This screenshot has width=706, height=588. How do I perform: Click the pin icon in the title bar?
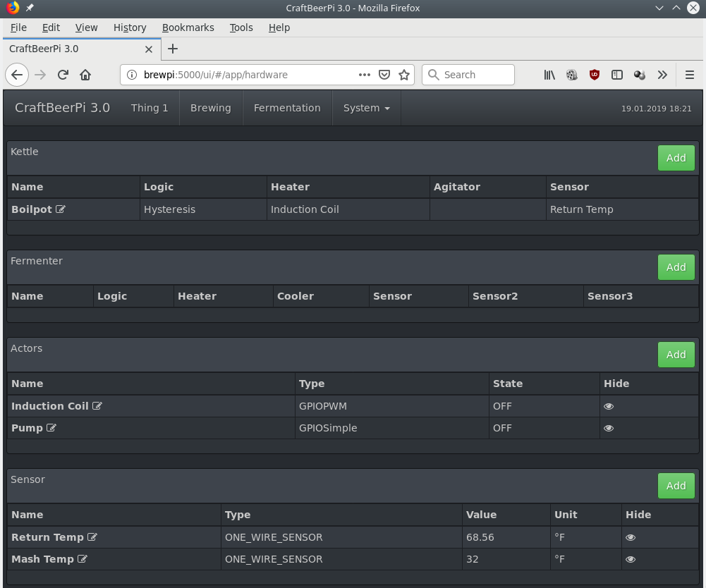click(x=30, y=8)
